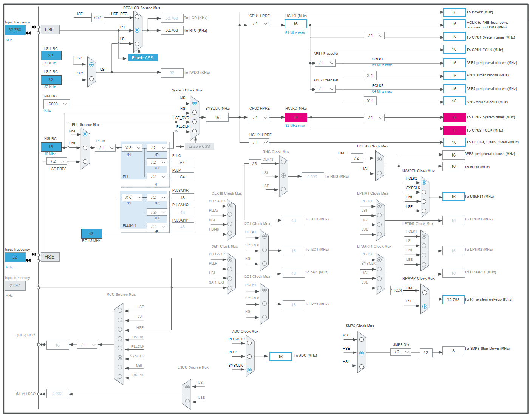This screenshot has width=532, height=417.
Task: Open the CPU1 HPRE prescaler dropdown
Action: [259, 23]
